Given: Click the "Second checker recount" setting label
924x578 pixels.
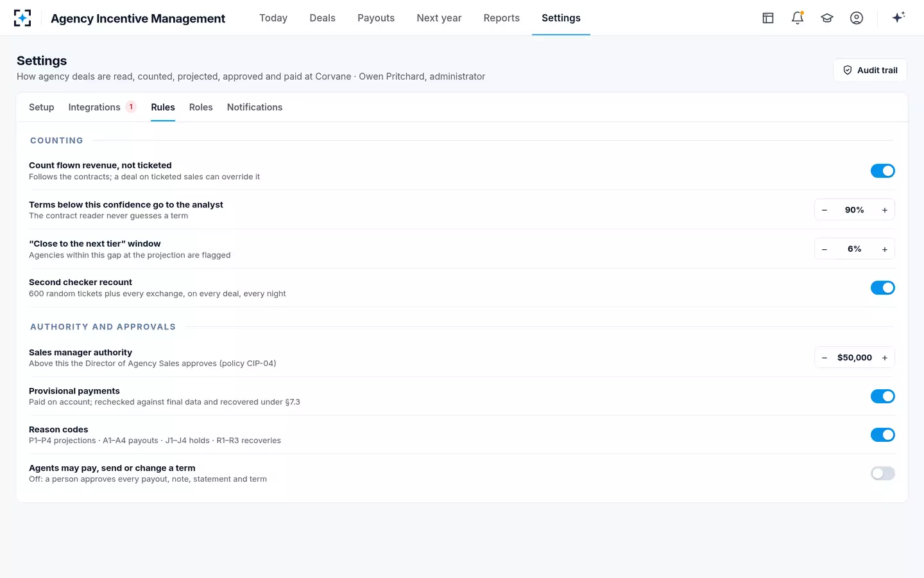Looking at the screenshot, I should [x=80, y=282].
